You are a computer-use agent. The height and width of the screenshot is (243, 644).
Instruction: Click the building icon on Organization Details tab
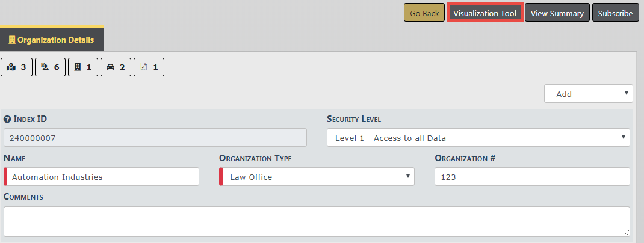(x=11, y=40)
